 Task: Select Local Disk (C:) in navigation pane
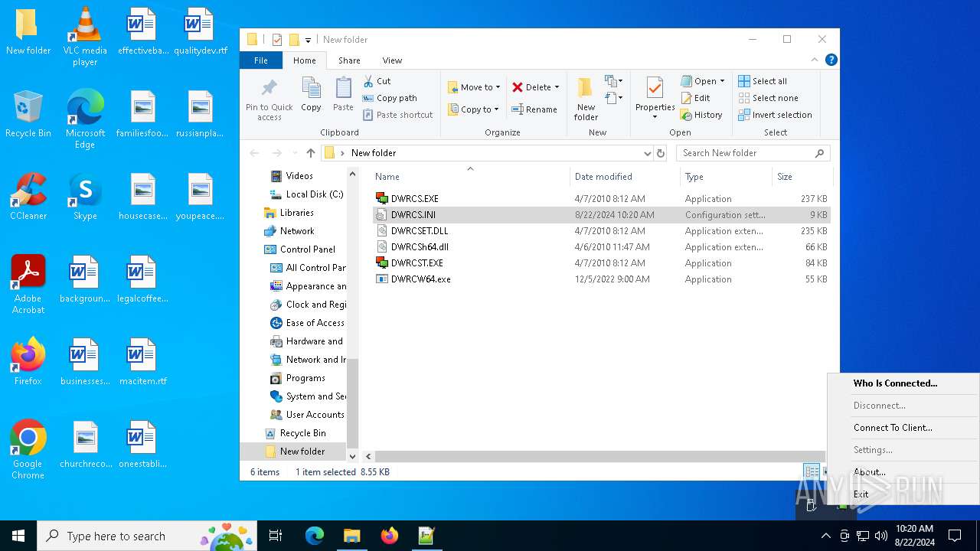(308, 194)
